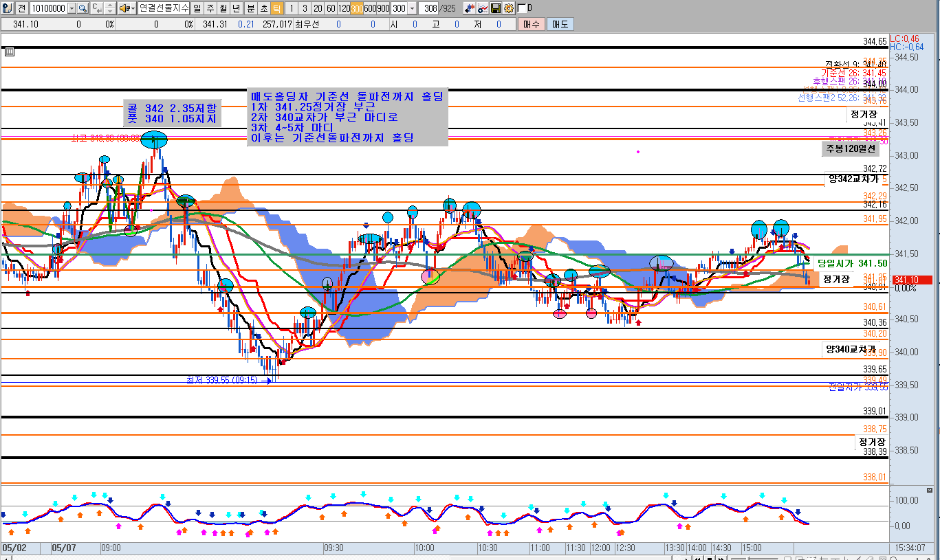
Task: Click the C symbol history icon
Action: click(x=96, y=8)
